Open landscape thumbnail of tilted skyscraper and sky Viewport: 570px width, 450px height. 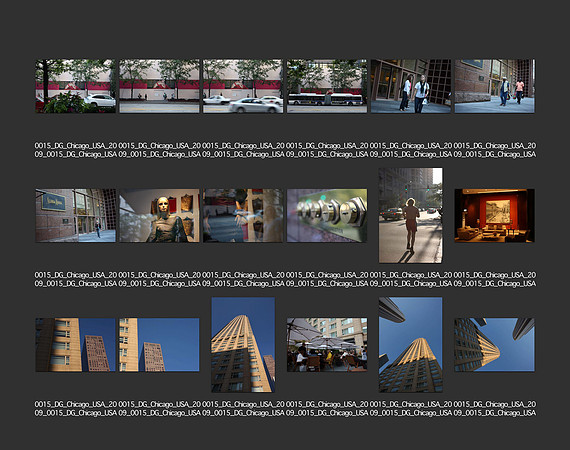pos(494,345)
